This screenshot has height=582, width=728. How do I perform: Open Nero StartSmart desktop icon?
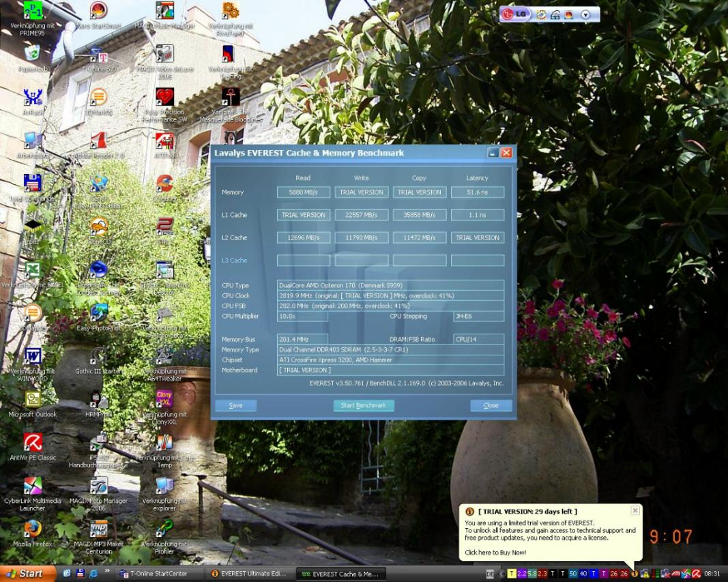tap(98, 11)
